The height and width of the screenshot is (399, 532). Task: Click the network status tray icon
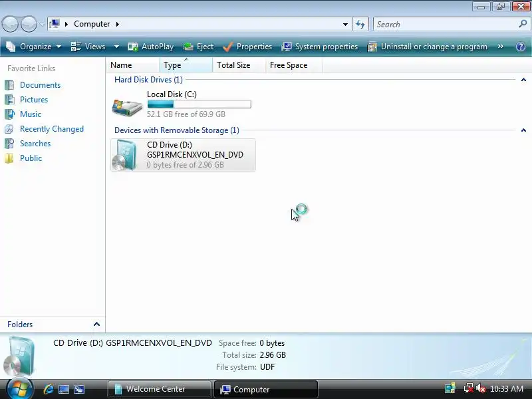coord(469,388)
